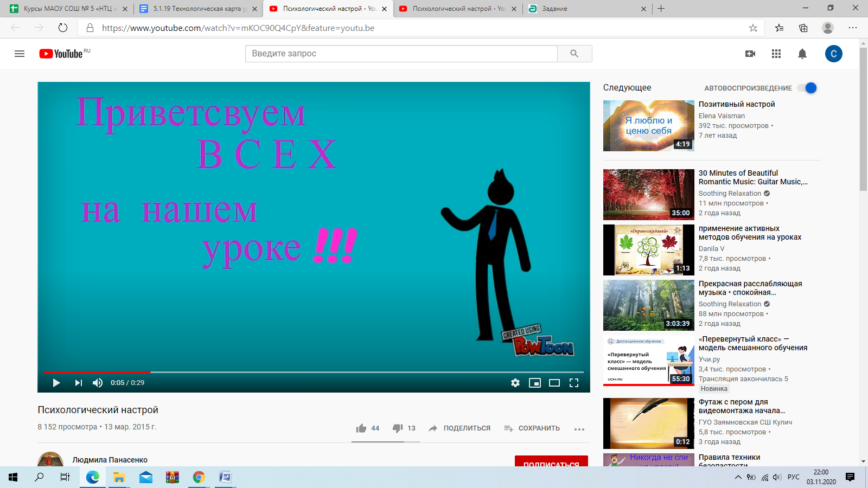Switch to theater mode view
Image resolution: width=868 pixels, height=488 pixels.
(x=554, y=383)
